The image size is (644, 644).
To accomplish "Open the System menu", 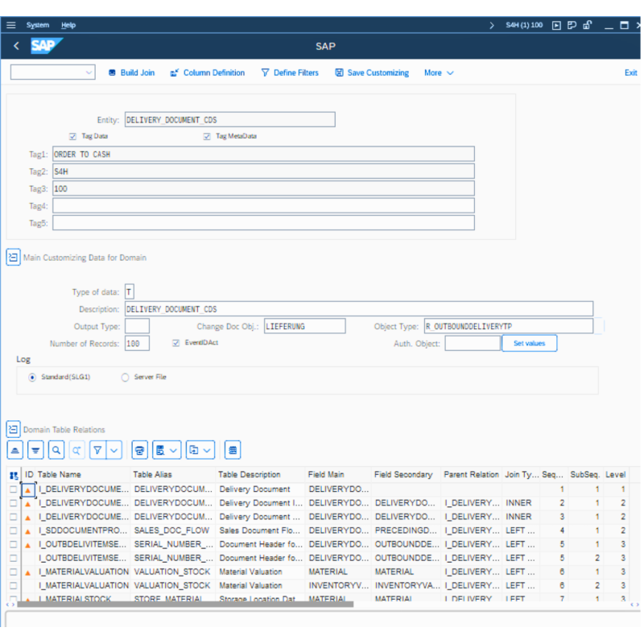I will (38, 25).
